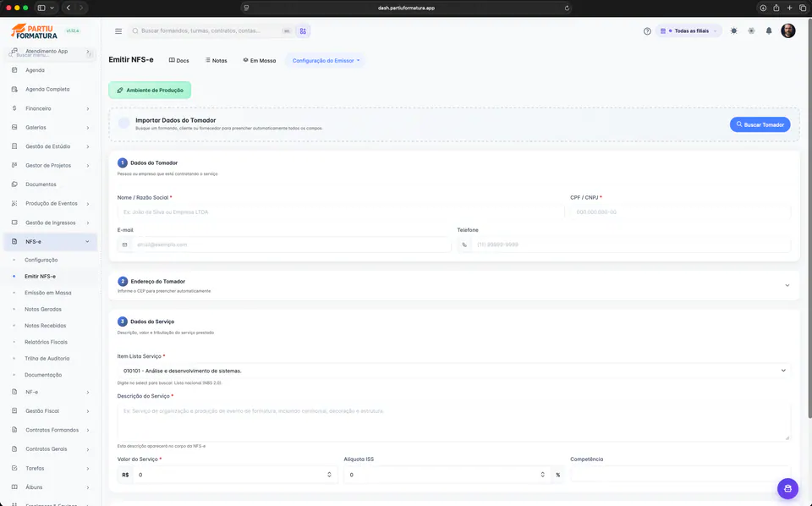This screenshot has width=812, height=506.
Task: Expand Gestão de Estúdio submenu
Action: (x=87, y=146)
